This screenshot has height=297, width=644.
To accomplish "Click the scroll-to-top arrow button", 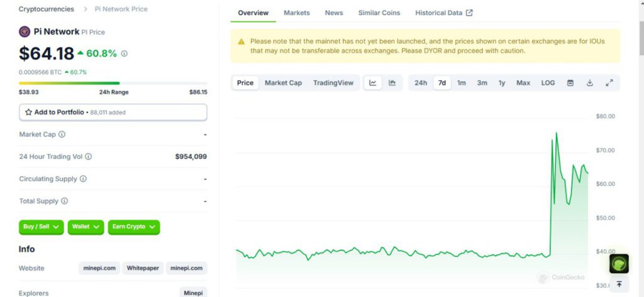I will click(619, 284).
